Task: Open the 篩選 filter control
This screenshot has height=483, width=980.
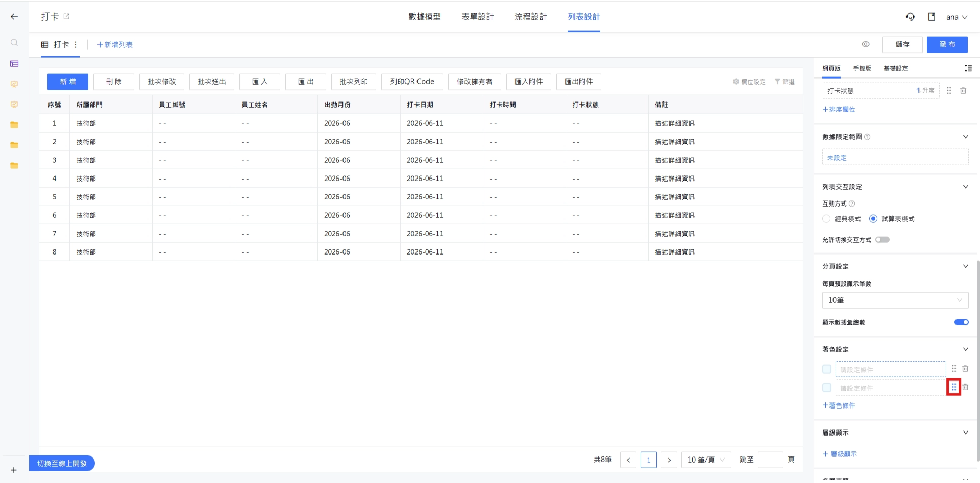Action: [785, 82]
